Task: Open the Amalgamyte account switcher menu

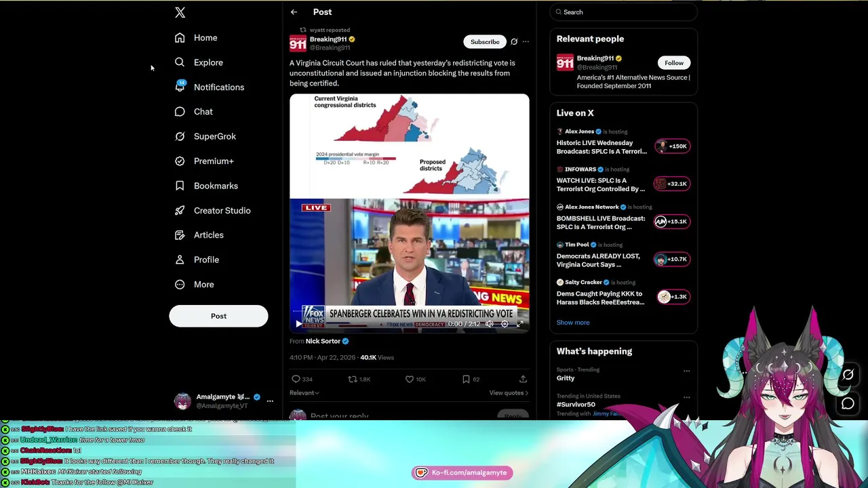Action: tap(270, 401)
